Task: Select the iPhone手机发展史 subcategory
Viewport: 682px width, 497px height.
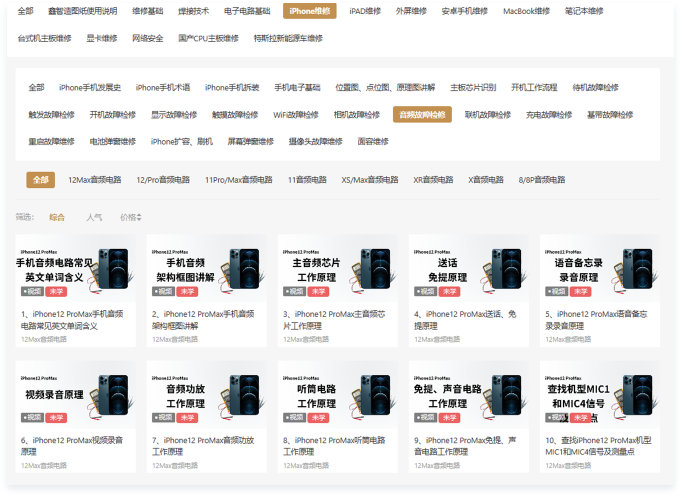Action: pyautogui.click(x=90, y=87)
